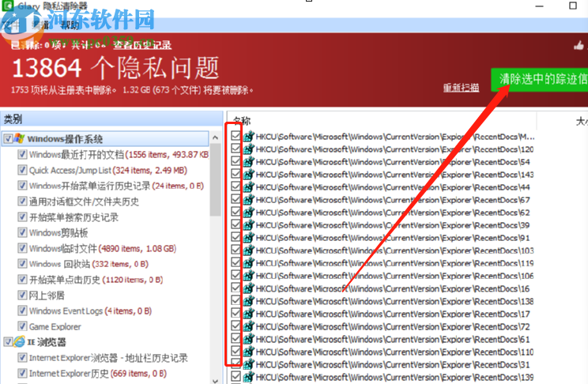Toggle Quick Access/Jump List checkbox

click(22, 170)
